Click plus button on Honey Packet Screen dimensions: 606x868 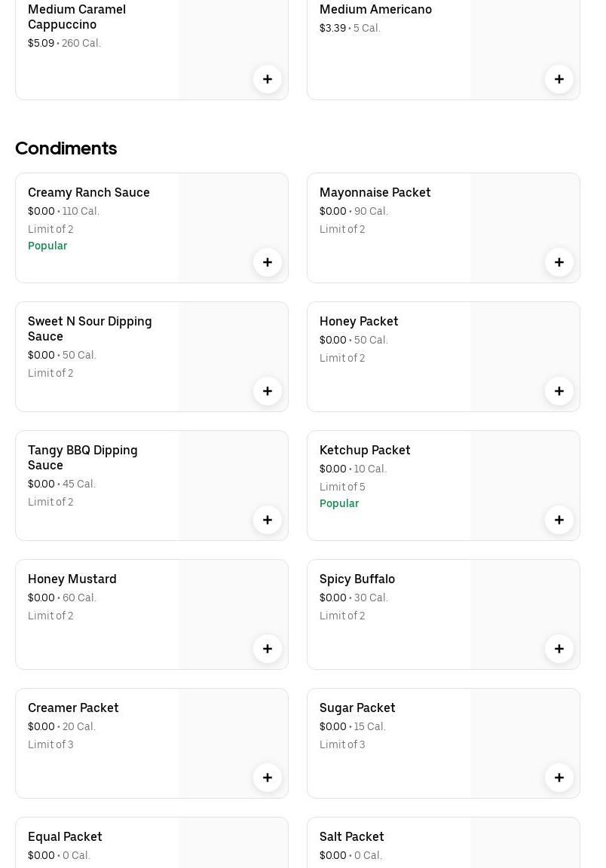point(559,391)
